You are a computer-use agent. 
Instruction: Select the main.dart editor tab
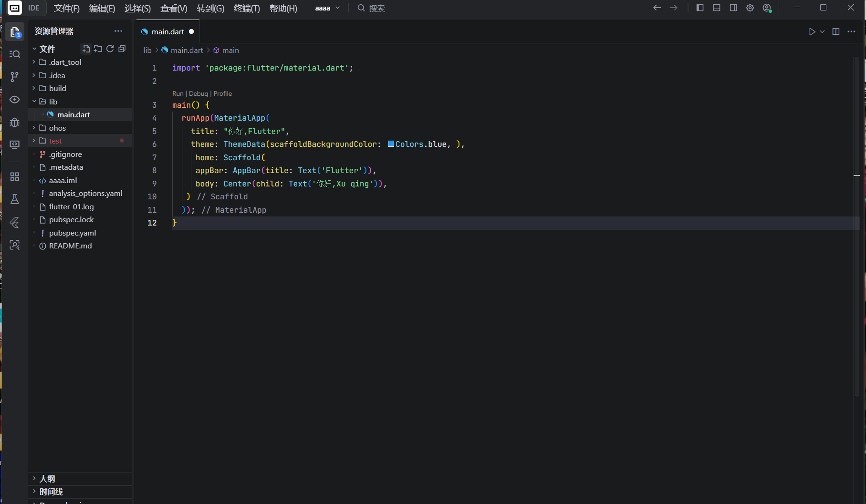[167, 31]
